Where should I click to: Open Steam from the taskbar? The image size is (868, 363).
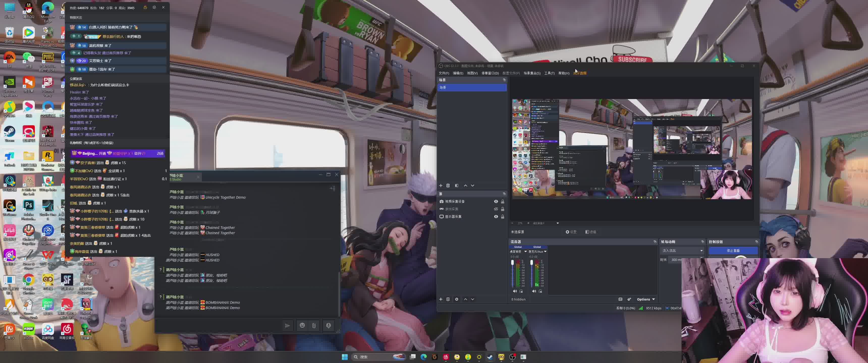(490, 357)
